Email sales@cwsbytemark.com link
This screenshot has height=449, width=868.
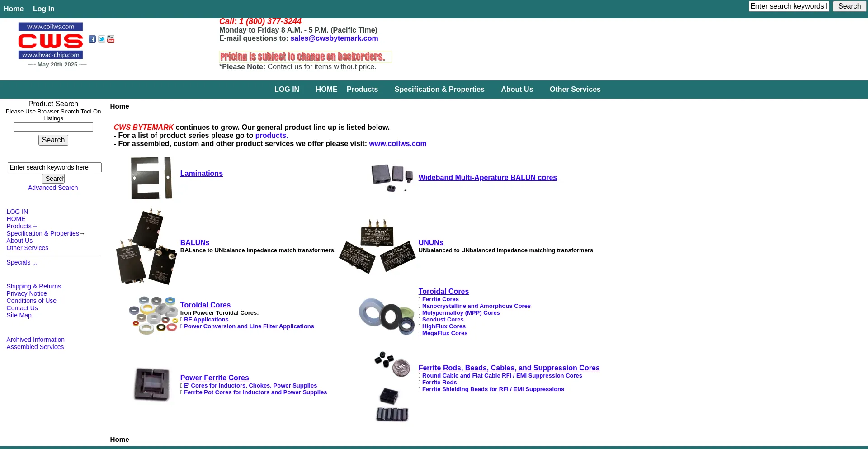[x=334, y=38]
